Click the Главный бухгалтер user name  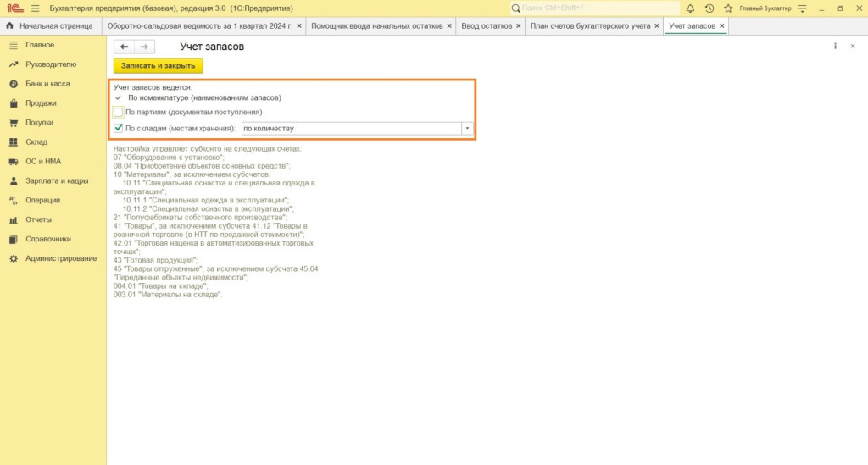click(x=765, y=8)
